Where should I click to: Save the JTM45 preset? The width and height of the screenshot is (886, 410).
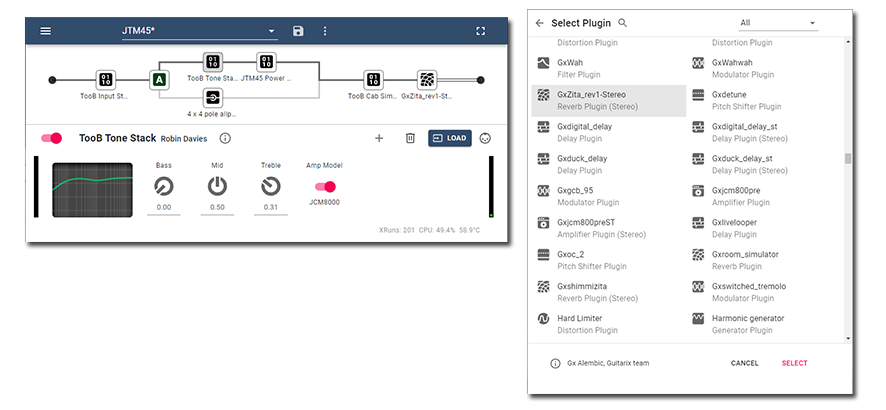298,31
